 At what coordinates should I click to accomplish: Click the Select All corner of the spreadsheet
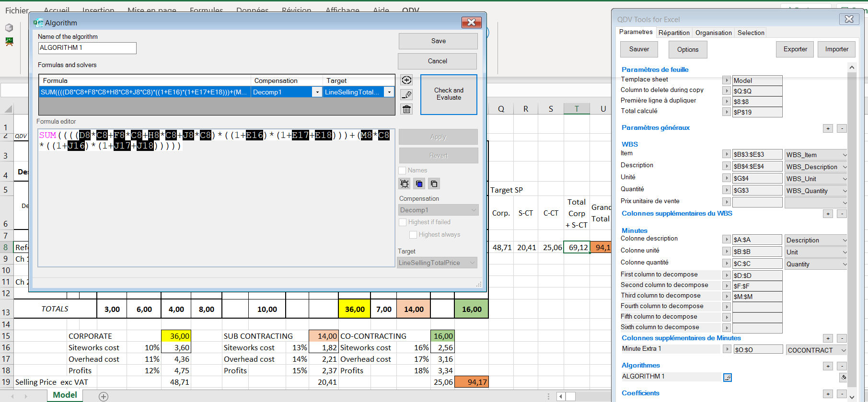pyautogui.click(x=8, y=109)
